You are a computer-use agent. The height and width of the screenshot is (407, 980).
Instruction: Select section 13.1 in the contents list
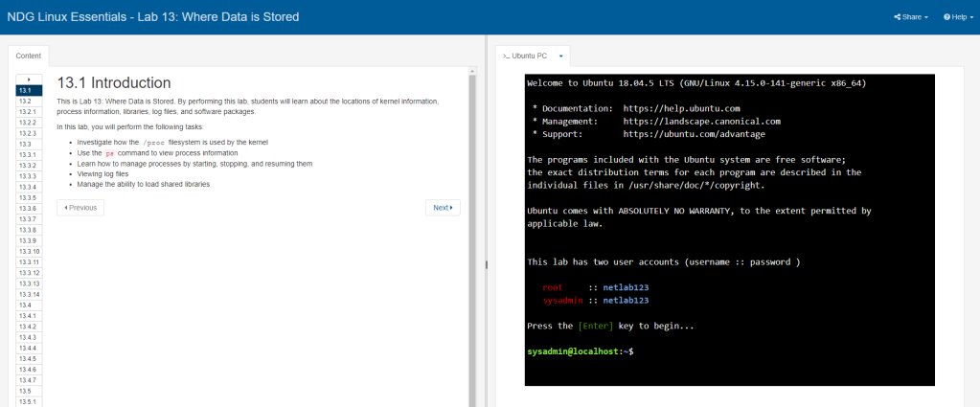click(26, 89)
